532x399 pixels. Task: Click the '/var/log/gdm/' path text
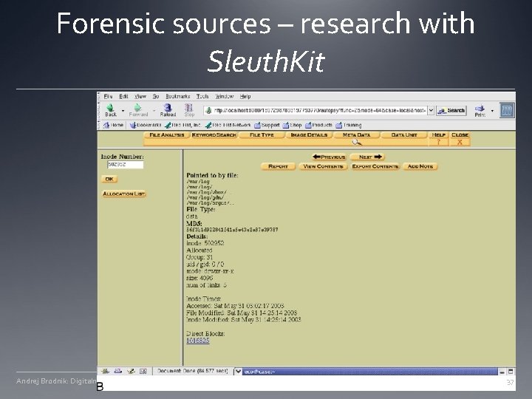click(x=205, y=197)
